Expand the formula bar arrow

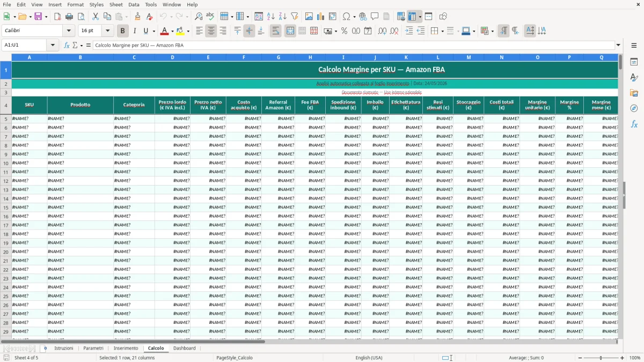[618, 45]
